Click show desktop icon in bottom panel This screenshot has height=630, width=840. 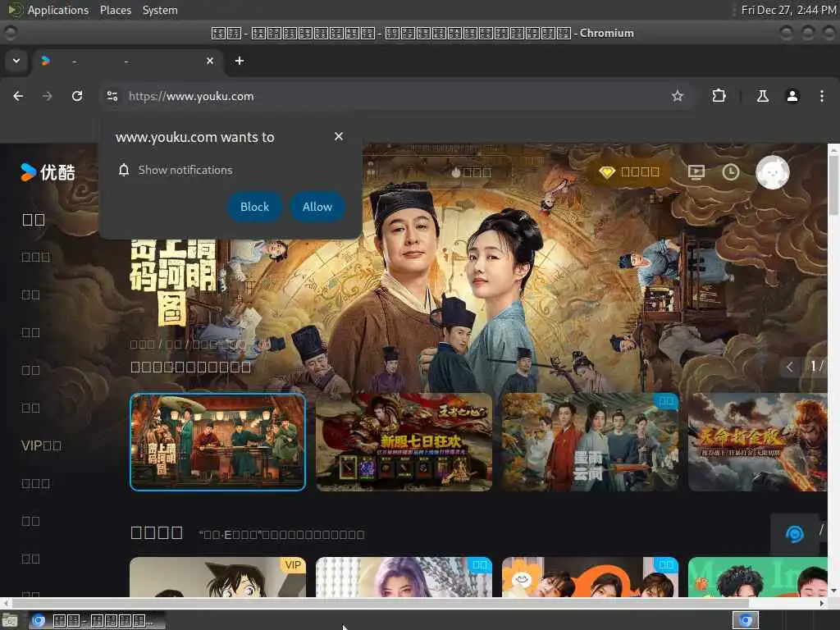[x=10, y=620]
